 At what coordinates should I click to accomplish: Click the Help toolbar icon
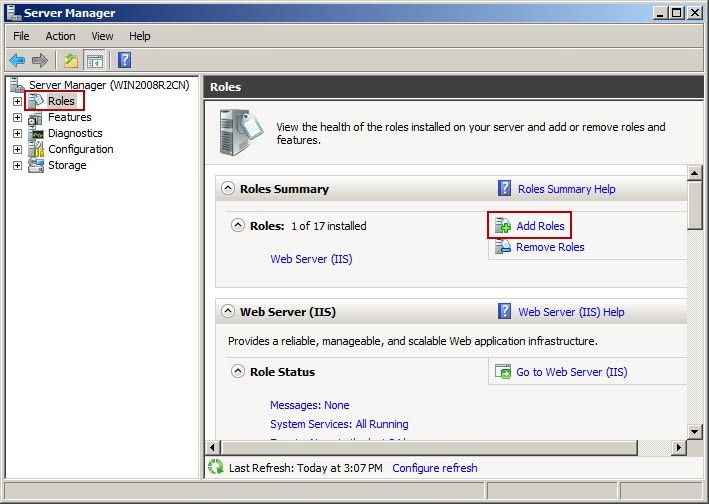(x=124, y=60)
